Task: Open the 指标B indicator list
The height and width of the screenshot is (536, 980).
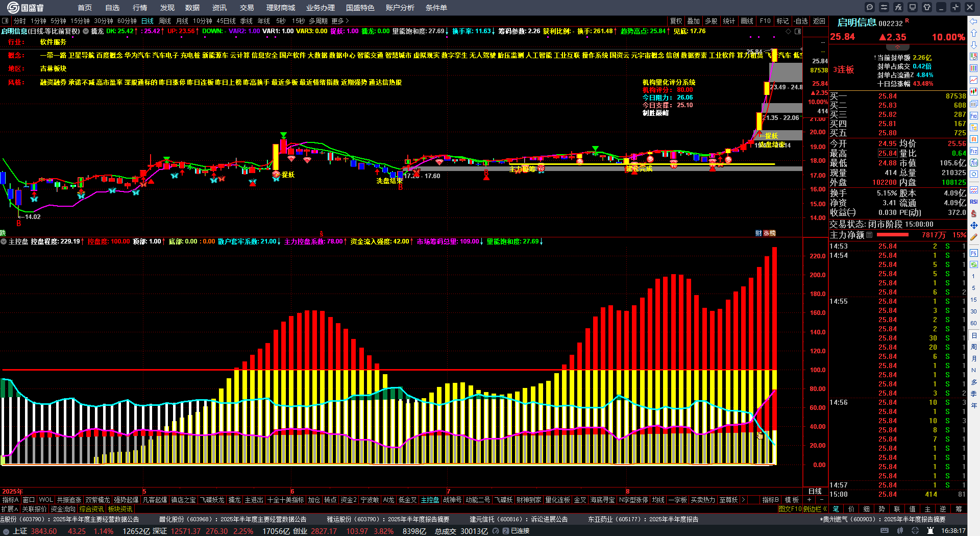Action: 770,500
